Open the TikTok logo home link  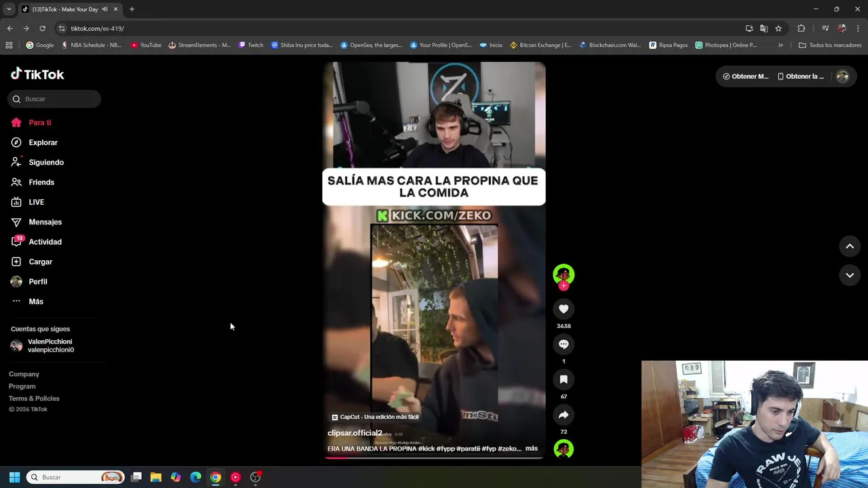(37, 74)
